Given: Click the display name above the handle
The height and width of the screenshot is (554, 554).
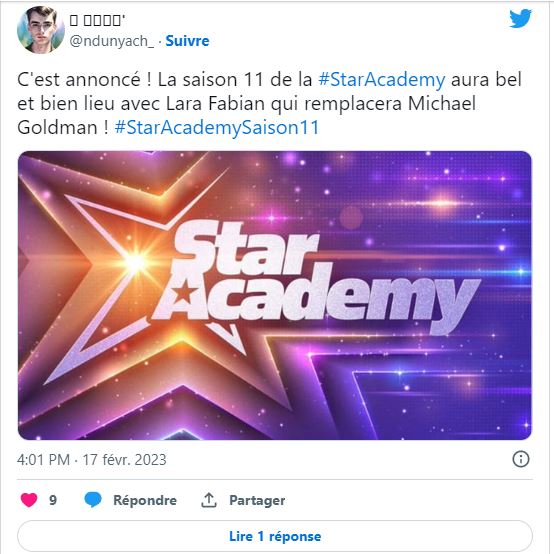Looking at the screenshot, I should (98, 20).
